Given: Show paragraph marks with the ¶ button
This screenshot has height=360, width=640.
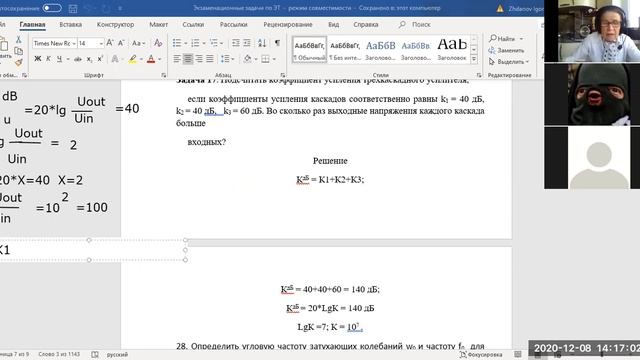Looking at the screenshot, I should 277,43.
